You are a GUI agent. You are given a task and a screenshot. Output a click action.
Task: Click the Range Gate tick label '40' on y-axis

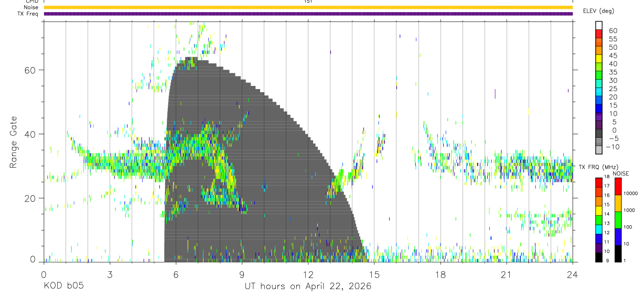click(30, 134)
